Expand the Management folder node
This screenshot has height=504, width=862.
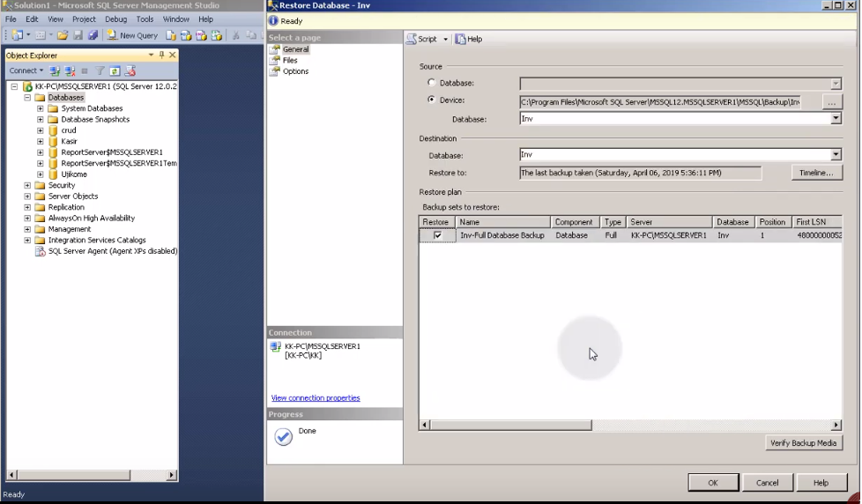click(x=27, y=229)
